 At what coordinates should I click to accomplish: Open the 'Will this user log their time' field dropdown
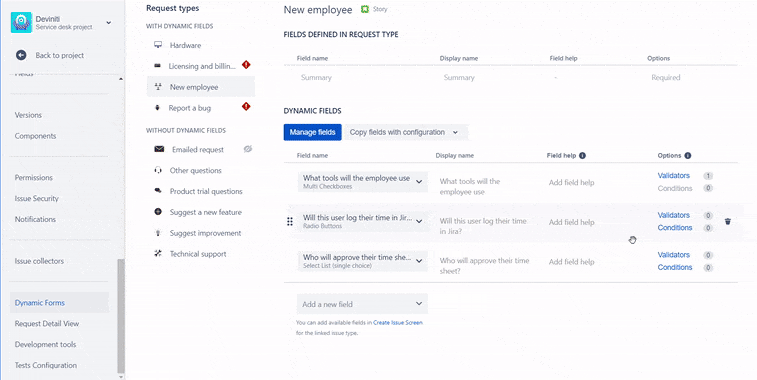(363, 222)
